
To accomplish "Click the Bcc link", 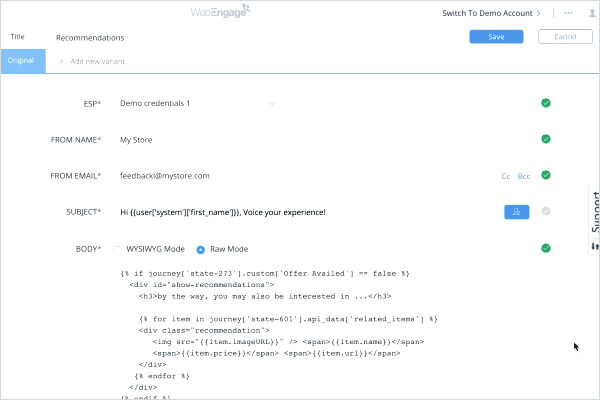I will coord(524,176).
